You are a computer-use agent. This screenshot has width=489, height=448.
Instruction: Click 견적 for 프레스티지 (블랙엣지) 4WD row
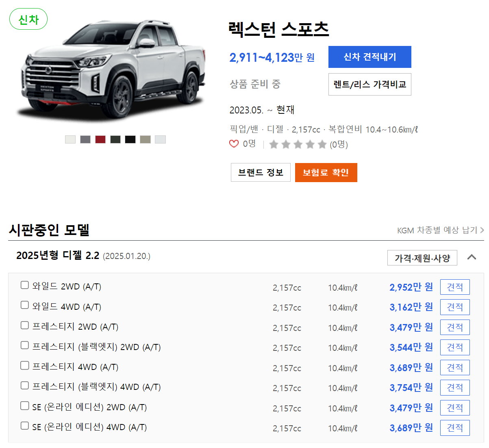(455, 387)
